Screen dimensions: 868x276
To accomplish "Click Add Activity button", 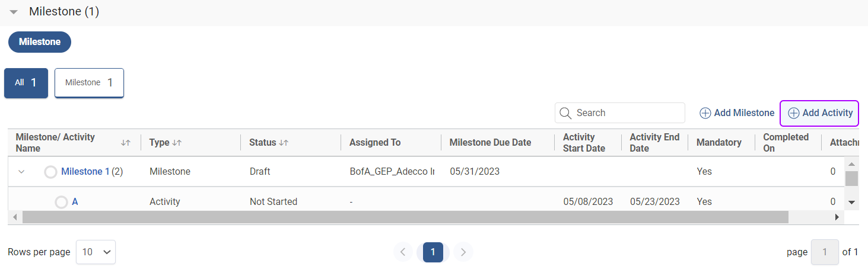I will tap(820, 113).
